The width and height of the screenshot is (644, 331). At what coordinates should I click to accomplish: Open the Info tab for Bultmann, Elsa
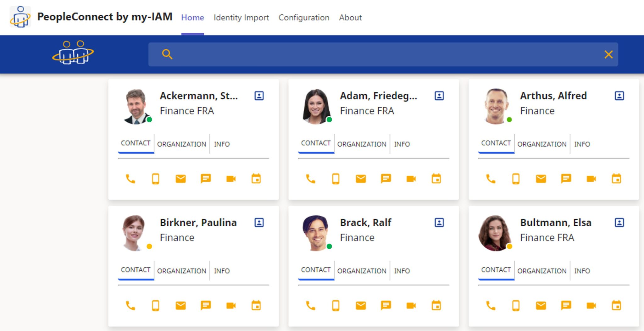pos(582,271)
